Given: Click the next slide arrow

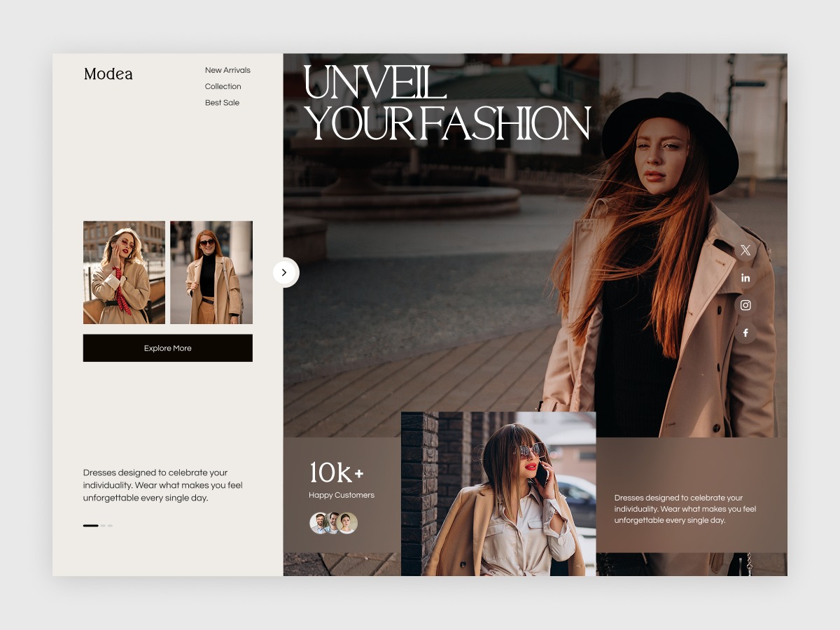Looking at the screenshot, I should 285,272.
